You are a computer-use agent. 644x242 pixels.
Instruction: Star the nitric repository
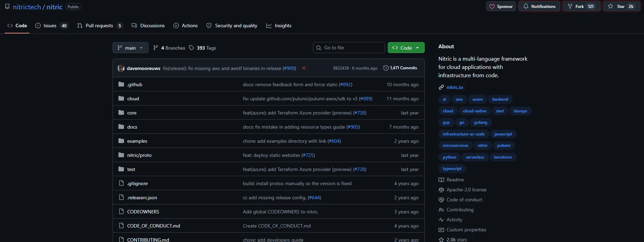click(x=622, y=7)
